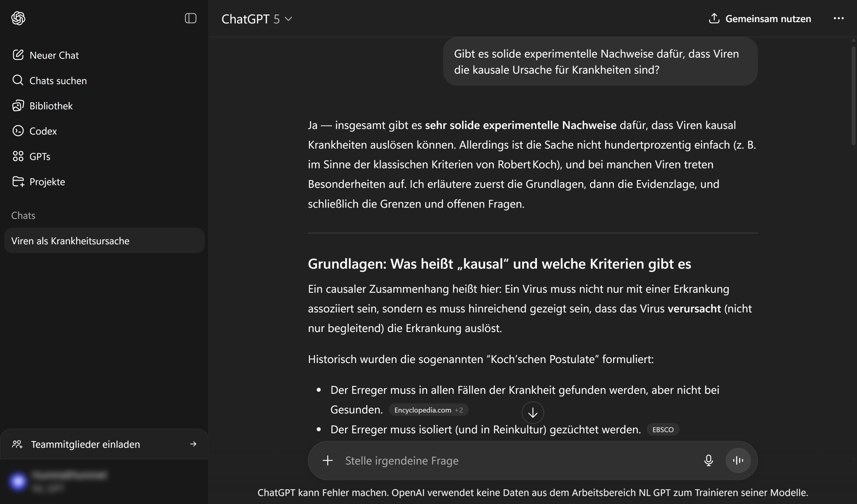
Task: Click the plus attachment icon
Action: tap(327, 460)
